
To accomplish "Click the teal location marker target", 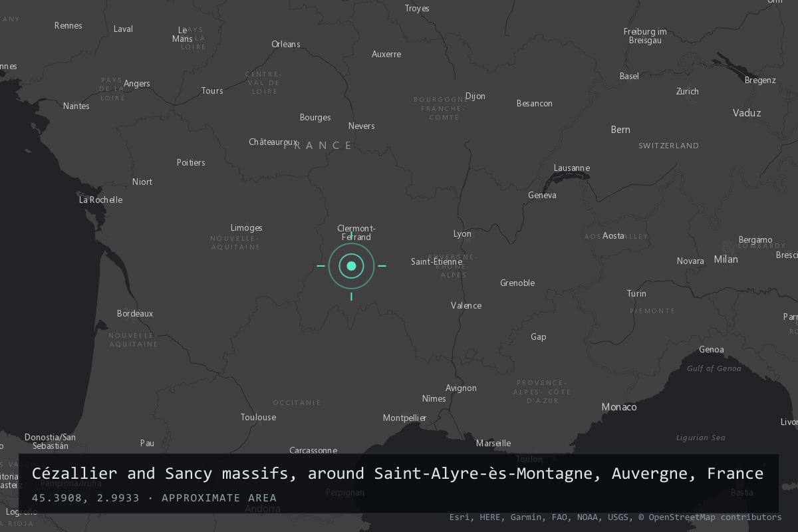I will (x=351, y=266).
